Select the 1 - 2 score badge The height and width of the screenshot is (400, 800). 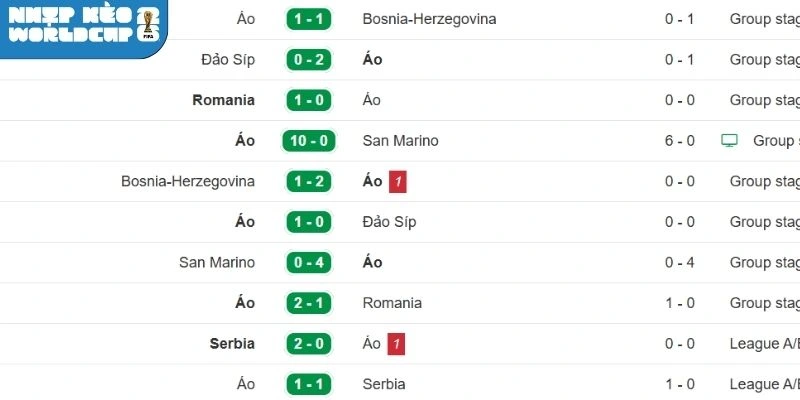click(x=309, y=182)
